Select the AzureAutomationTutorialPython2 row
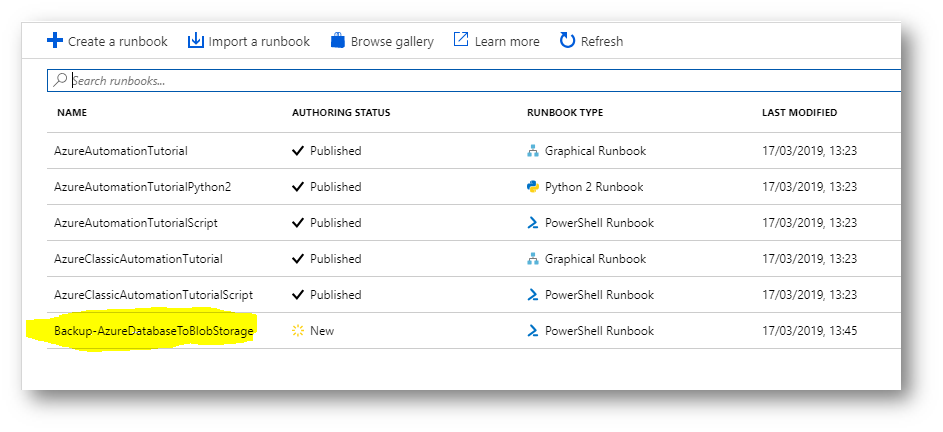The width and height of the screenshot is (943, 432). coord(474,187)
